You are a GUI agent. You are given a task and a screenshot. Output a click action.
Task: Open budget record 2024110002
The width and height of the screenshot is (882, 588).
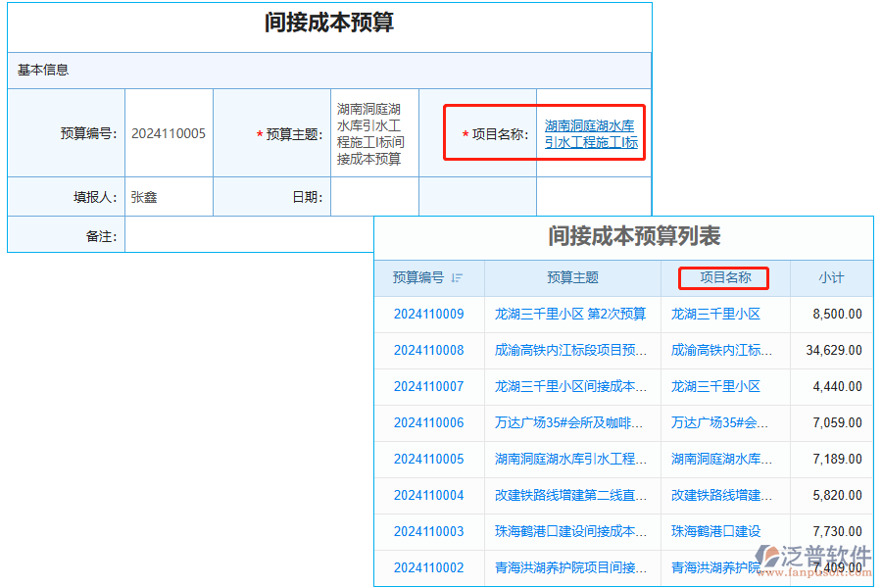point(429,567)
